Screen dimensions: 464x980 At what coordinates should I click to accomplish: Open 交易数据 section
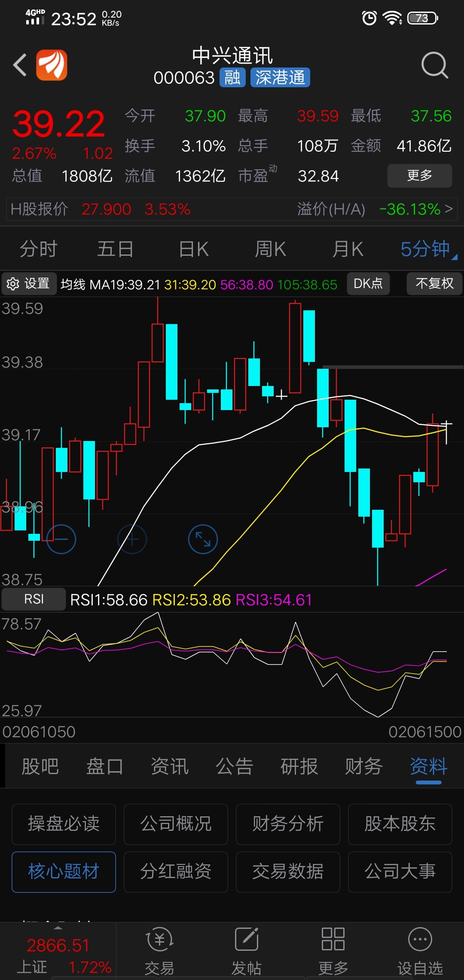click(x=288, y=872)
